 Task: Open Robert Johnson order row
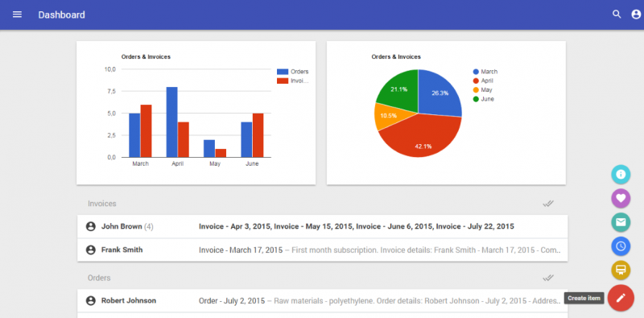323,301
